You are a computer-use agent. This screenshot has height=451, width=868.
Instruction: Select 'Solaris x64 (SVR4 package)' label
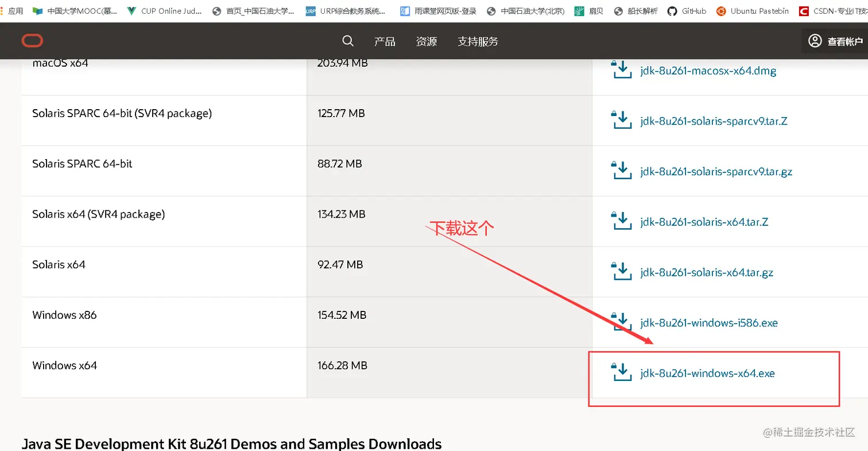click(x=99, y=214)
